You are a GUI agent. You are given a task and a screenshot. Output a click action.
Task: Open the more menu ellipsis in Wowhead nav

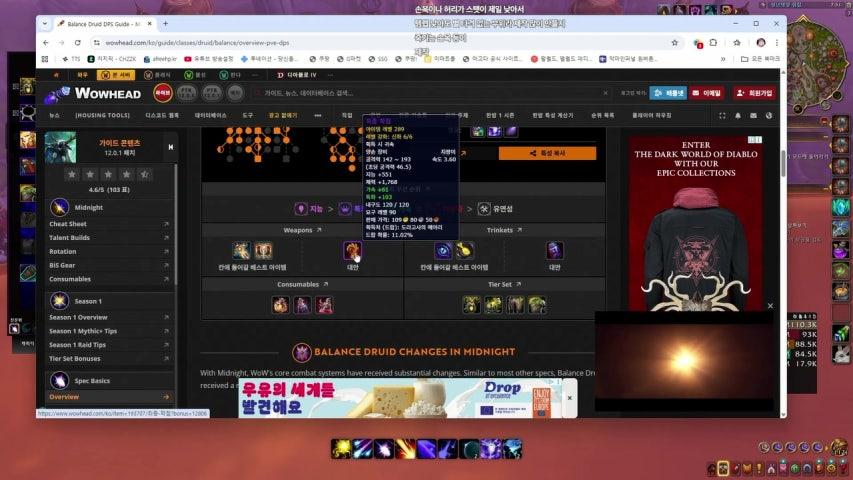[318, 115]
